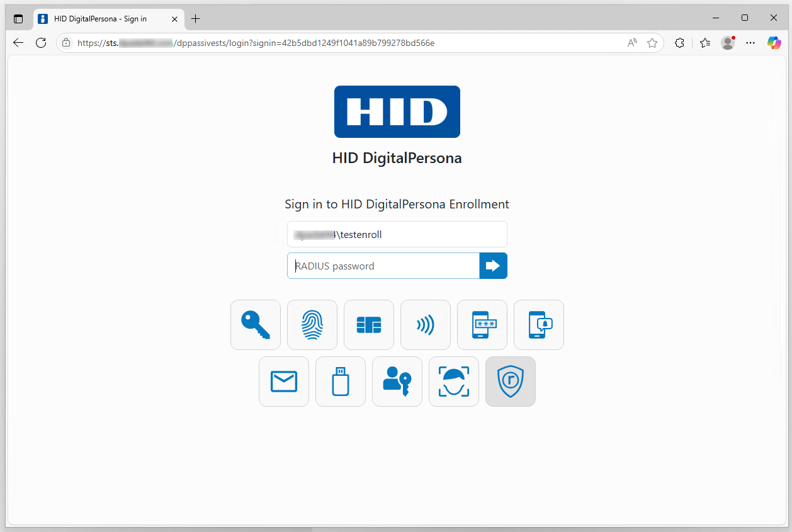This screenshot has height=532, width=792.
Task: Choose face recognition authentication
Action: (453, 382)
